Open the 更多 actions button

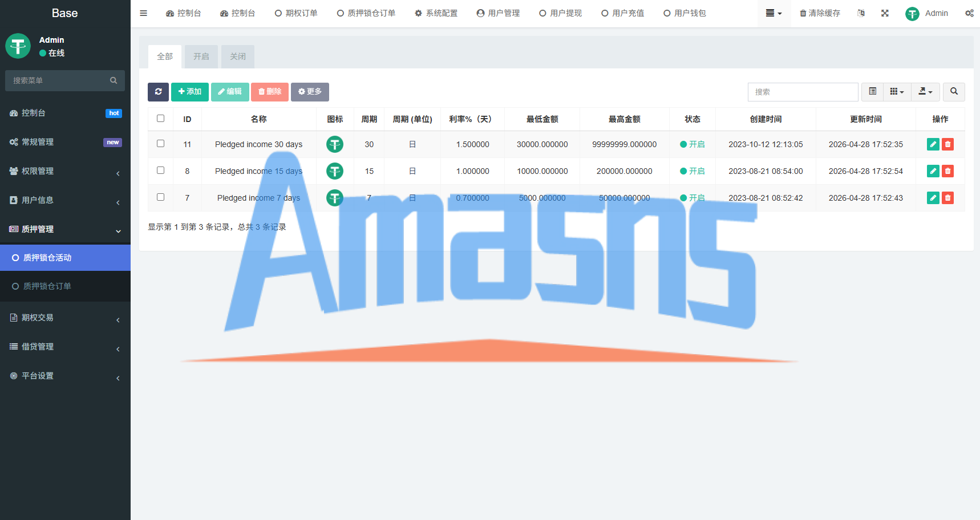pos(310,92)
